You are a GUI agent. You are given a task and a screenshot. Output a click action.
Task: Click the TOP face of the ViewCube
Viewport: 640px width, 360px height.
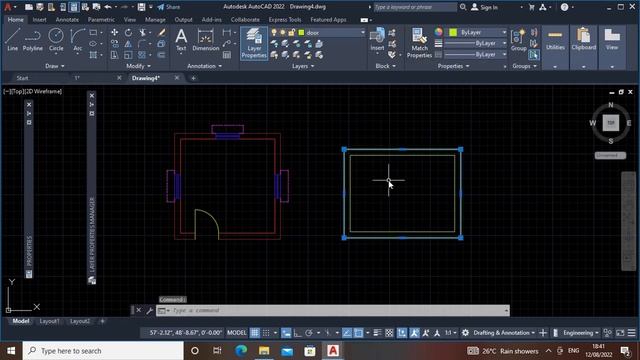click(x=611, y=123)
